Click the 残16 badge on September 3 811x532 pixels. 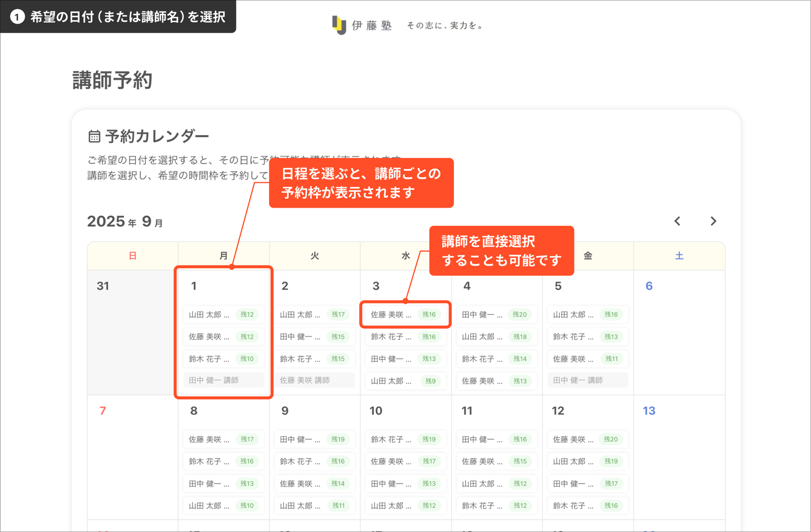pyautogui.click(x=429, y=315)
